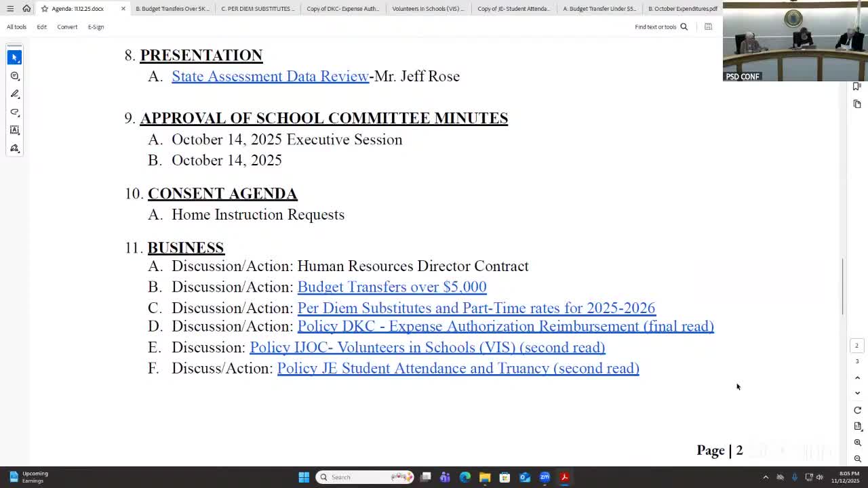Open the Page Thumbnails panel
868x488 pixels.
click(x=856, y=104)
